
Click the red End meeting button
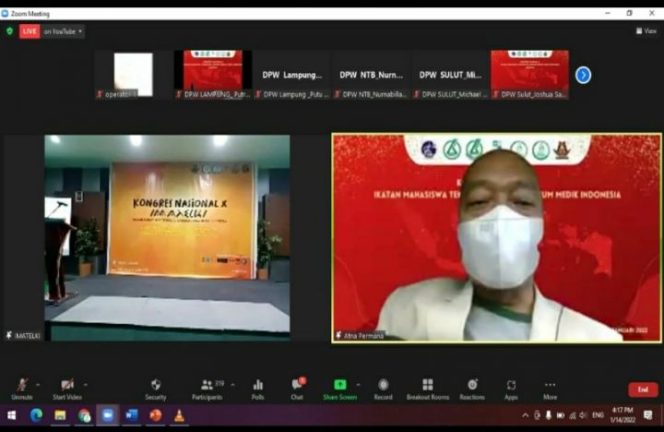tap(643, 390)
